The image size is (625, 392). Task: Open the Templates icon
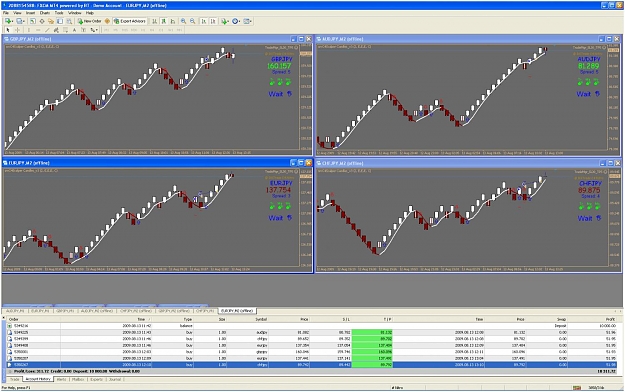(246, 21)
